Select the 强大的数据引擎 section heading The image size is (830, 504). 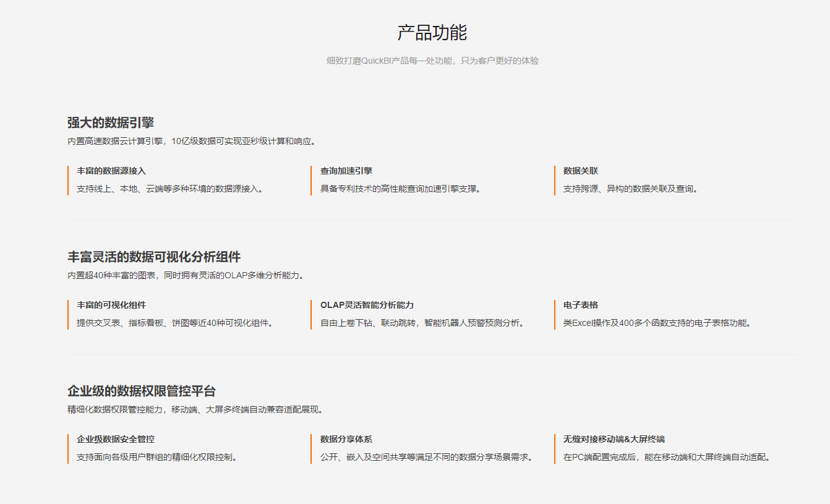click(111, 122)
